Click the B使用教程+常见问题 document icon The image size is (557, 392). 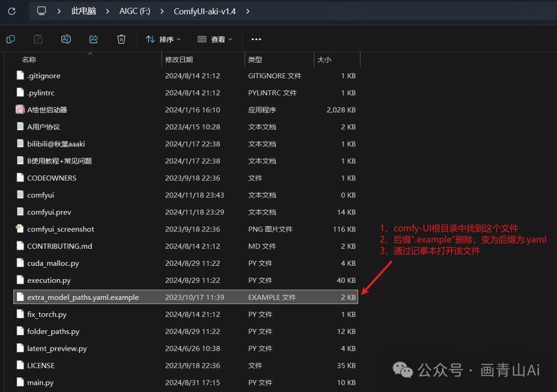pyautogui.click(x=20, y=160)
